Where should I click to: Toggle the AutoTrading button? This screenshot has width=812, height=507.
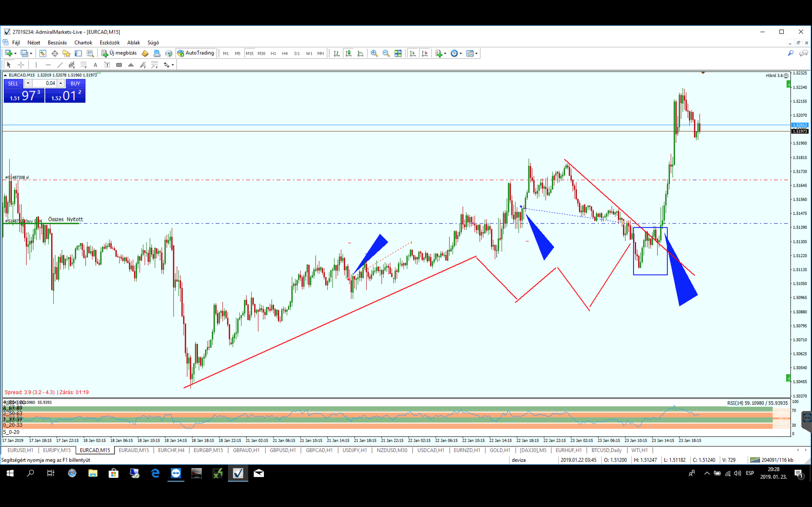(x=196, y=53)
